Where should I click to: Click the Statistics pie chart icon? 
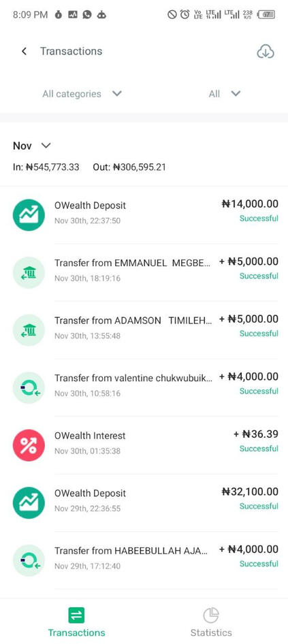pyautogui.click(x=211, y=615)
